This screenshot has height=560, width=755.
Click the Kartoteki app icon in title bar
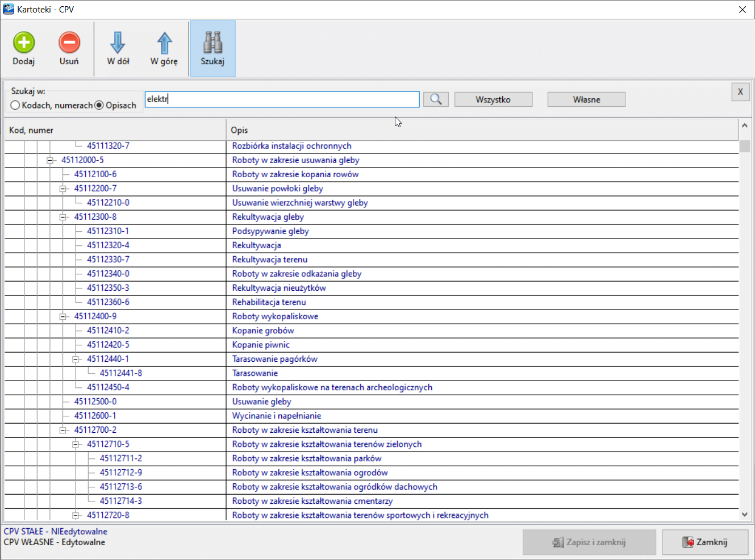pyautogui.click(x=8, y=9)
